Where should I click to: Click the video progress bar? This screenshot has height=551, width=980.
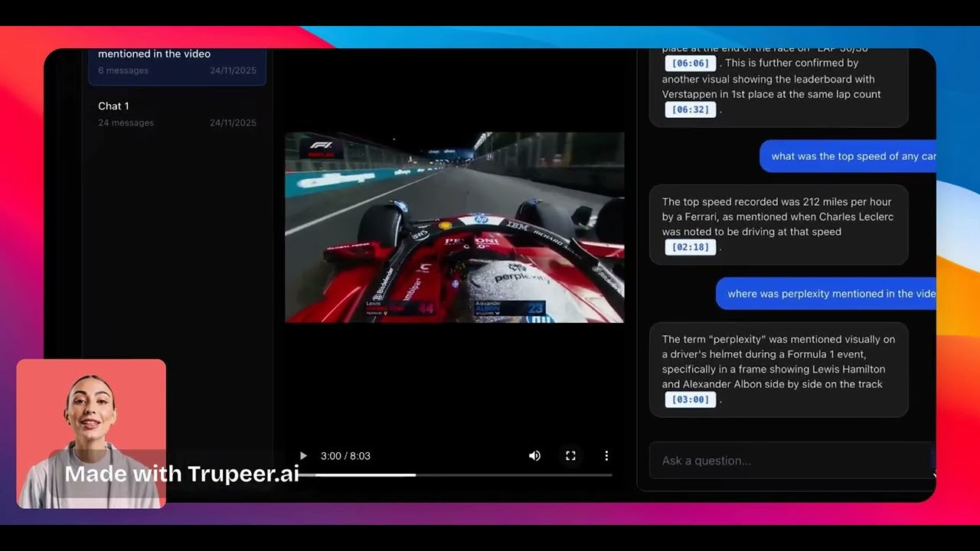coord(459,475)
